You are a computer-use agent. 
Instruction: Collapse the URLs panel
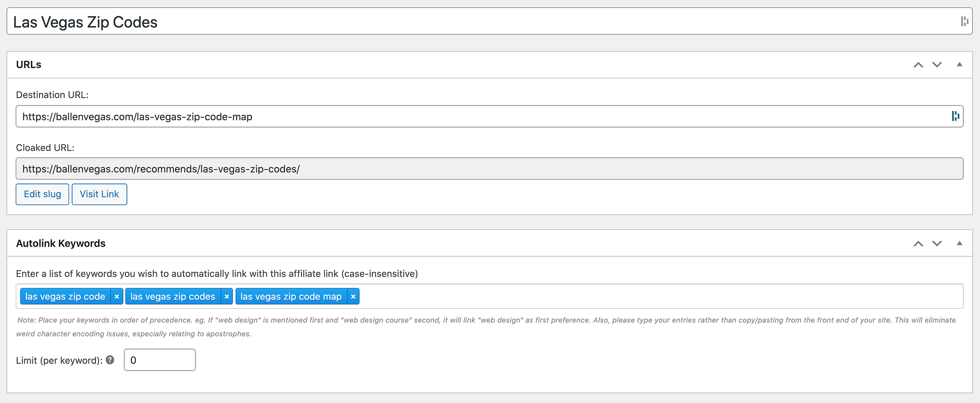coord(959,65)
